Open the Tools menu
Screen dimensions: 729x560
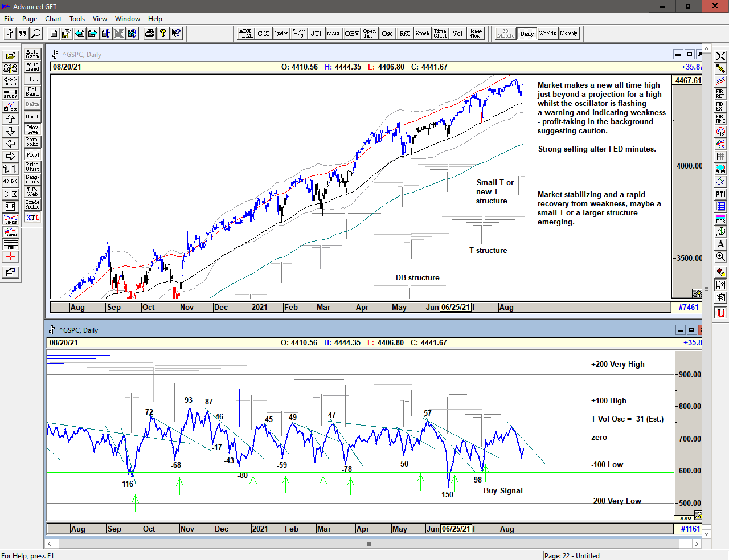pos(77,19)
